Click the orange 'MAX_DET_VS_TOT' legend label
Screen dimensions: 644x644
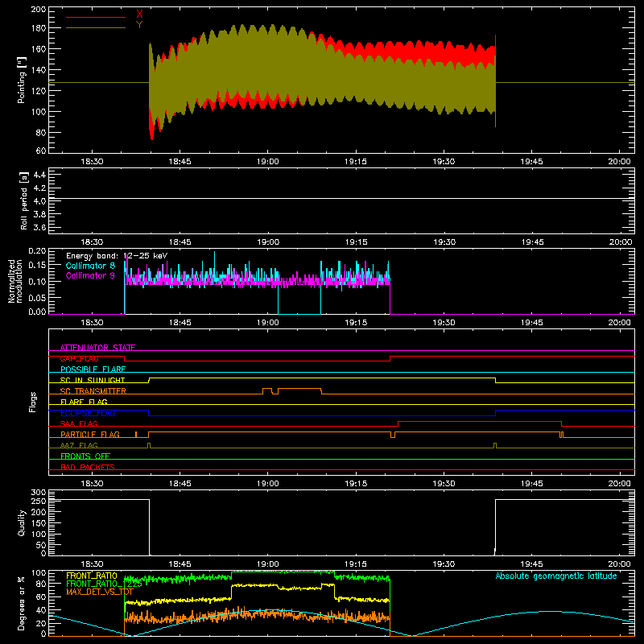[x=100, y=592]
